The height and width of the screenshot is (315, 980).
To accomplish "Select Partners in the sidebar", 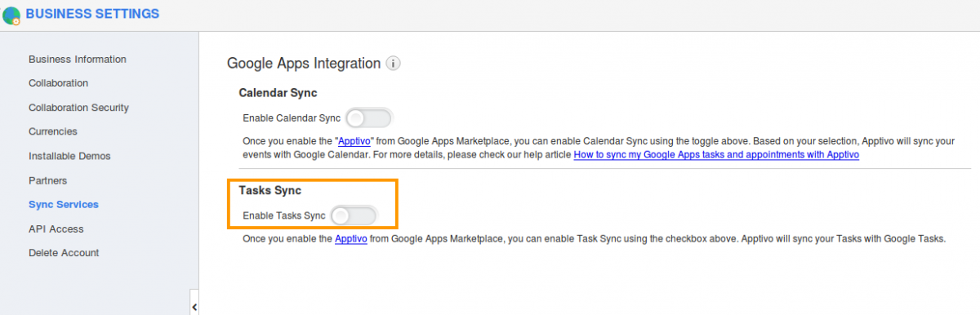I will 47,180.
